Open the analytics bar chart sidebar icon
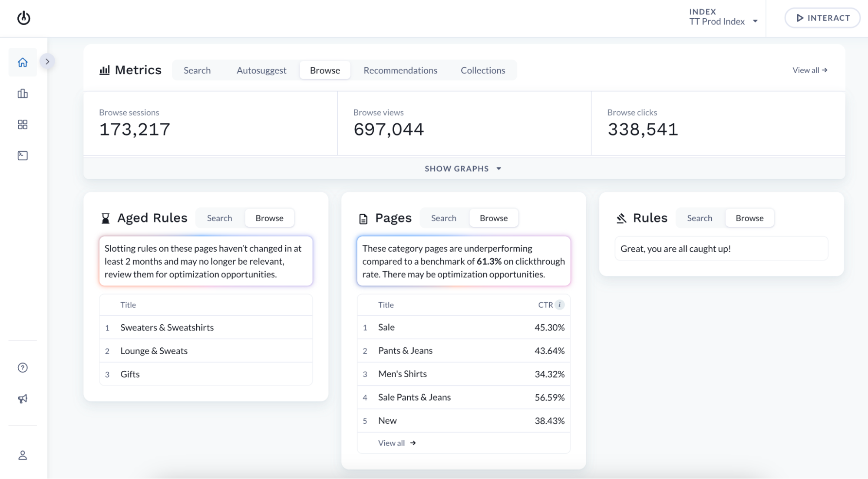The width and height of the screenshot is (868, 479). coord(23,93)
